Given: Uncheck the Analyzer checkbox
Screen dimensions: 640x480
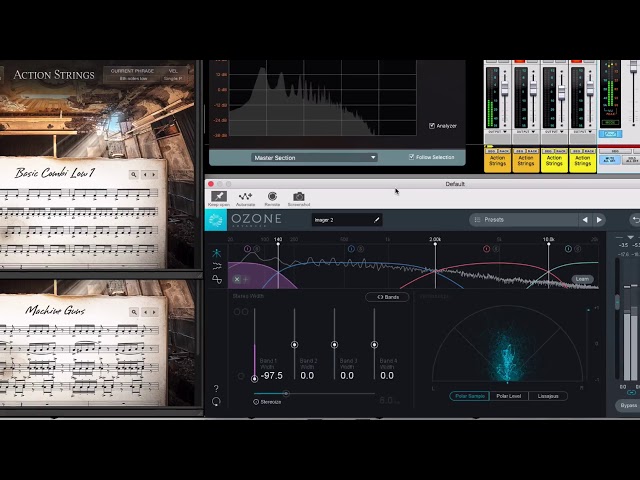Looking at the screenshot, I should click(x=432, y=126).
